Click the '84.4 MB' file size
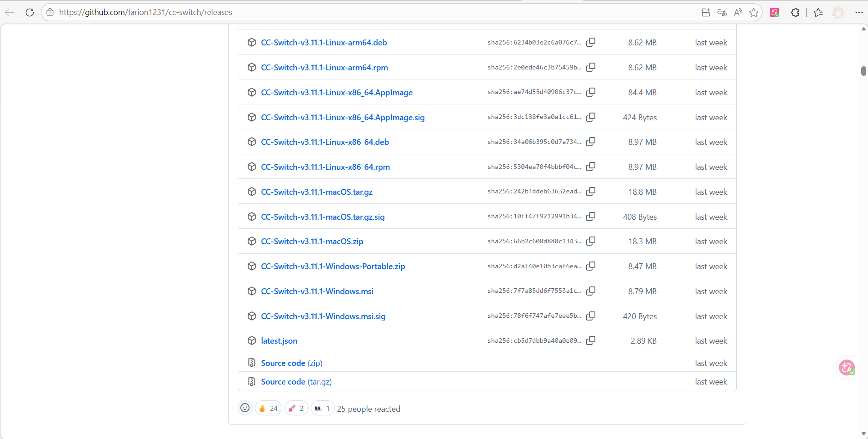This screenshot has width=868, height=439. (x=642, y=92)
